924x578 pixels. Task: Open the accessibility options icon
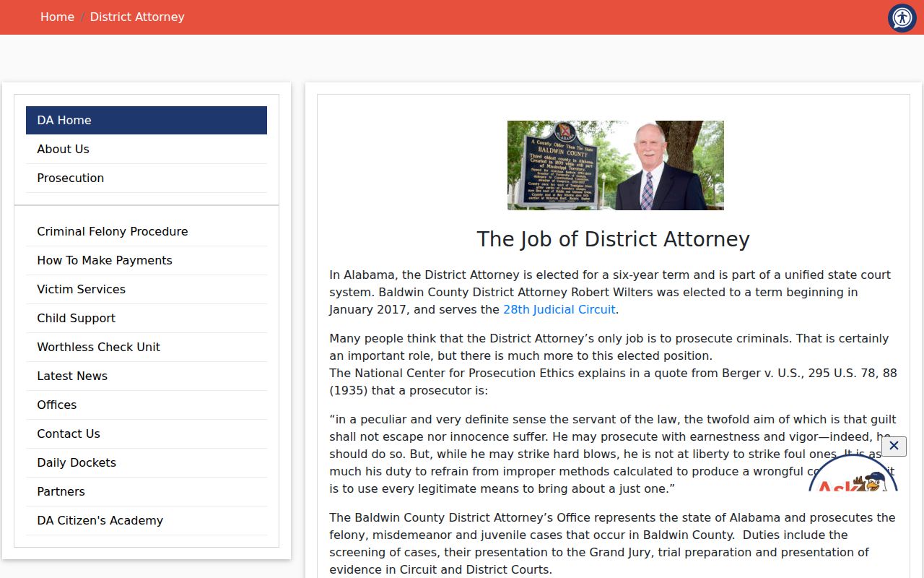[x=902, y=18]
